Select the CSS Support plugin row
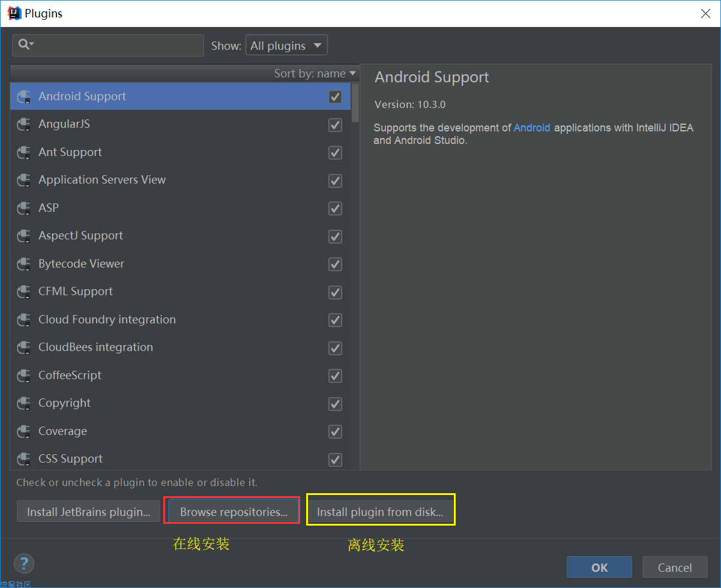This screenshot has width=721, height=588. (x=180, y=459)
